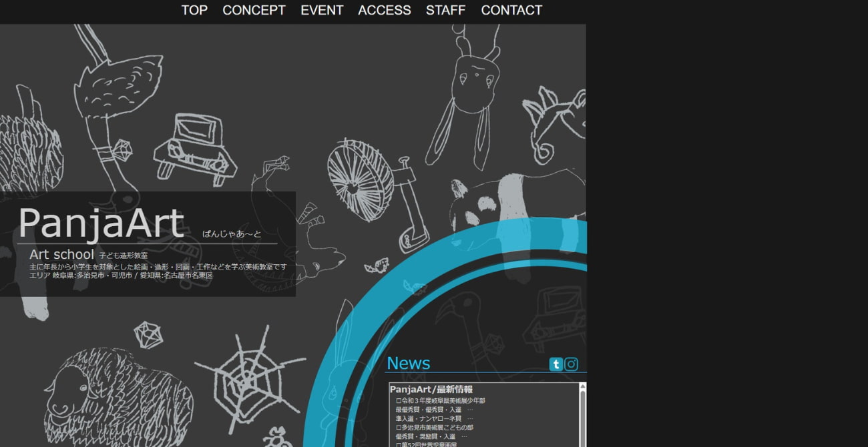Navigate to the ACCESS page
This screenshot has width=868, height=447.
pos(385,10)
